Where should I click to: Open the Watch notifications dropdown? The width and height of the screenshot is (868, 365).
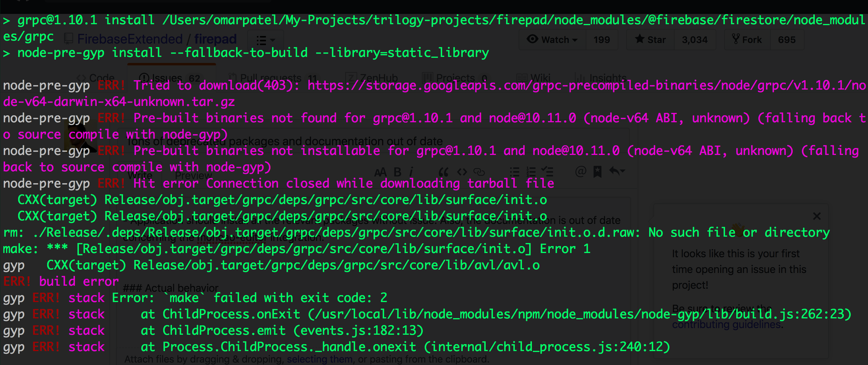point(552,39)
